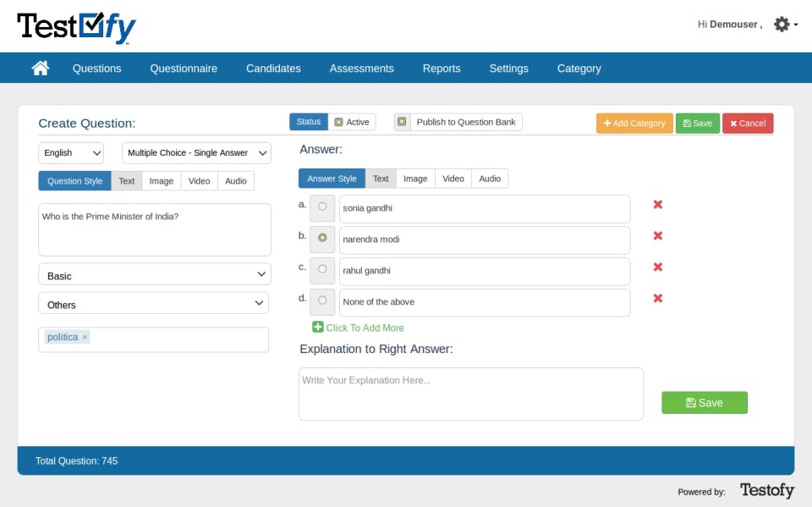The image size is (812, 507).
Task: Click the TestOfy logo
Action: (x=76, y=27)
